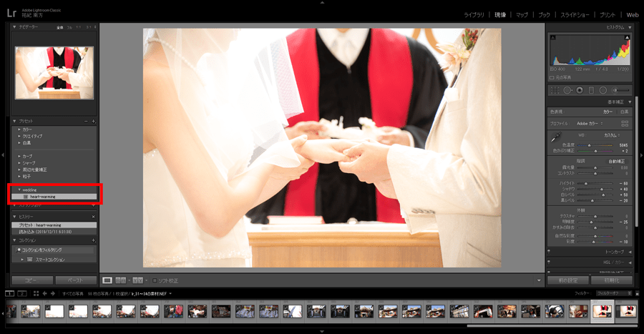Screen dimensions: 644x334
Task: Select the spot removal tool
Action: click(x=567, y=90)
